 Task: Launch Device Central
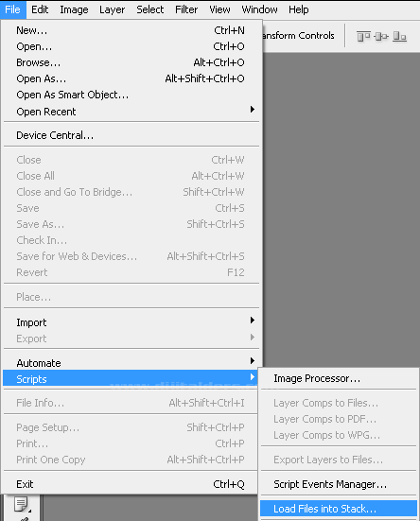point(131,135)
